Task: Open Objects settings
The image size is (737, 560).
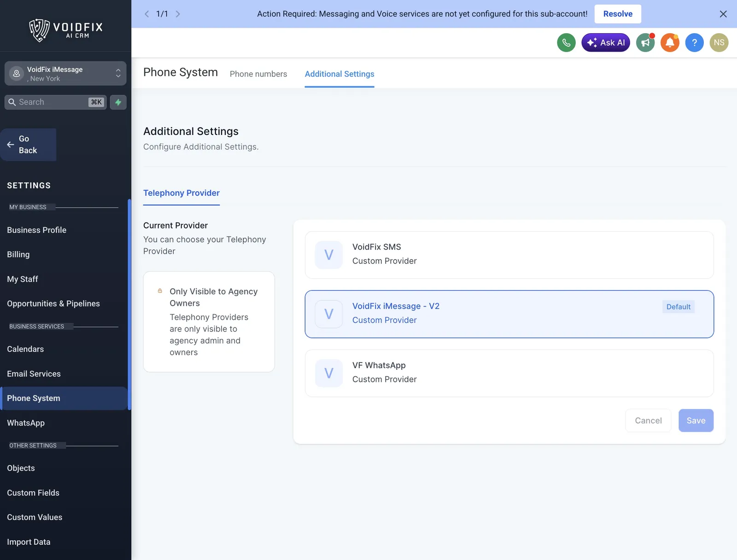Action: pos(21,468)
